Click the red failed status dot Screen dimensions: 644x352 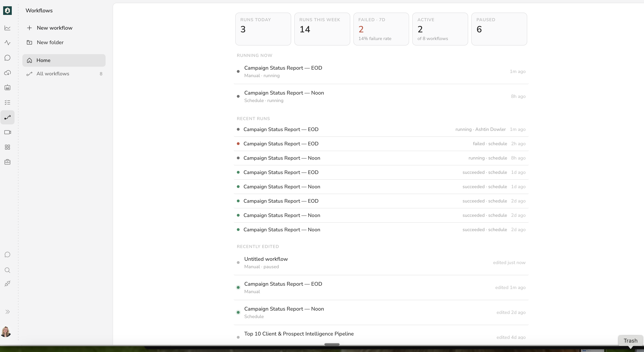tap(238, 144)
